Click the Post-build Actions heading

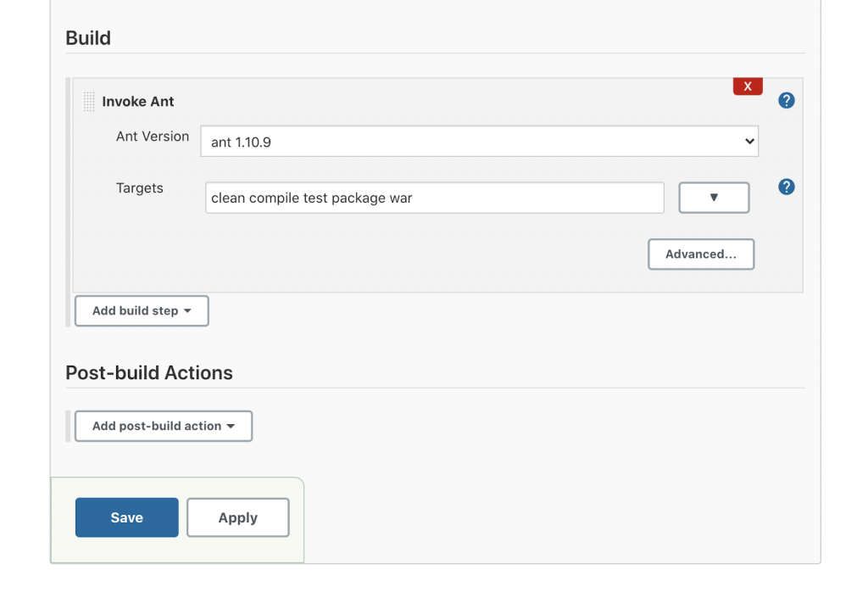coord(149,373)
